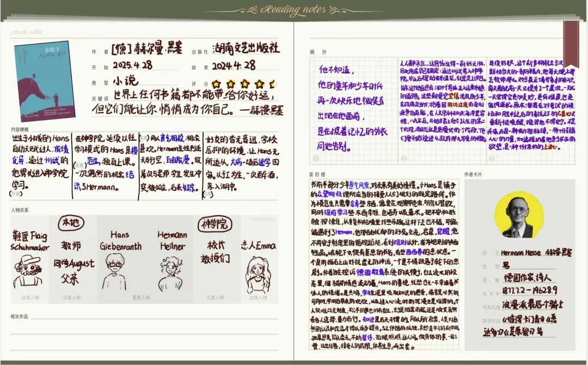Click the life dates 1877.7.2–1962.8.9

530,290
